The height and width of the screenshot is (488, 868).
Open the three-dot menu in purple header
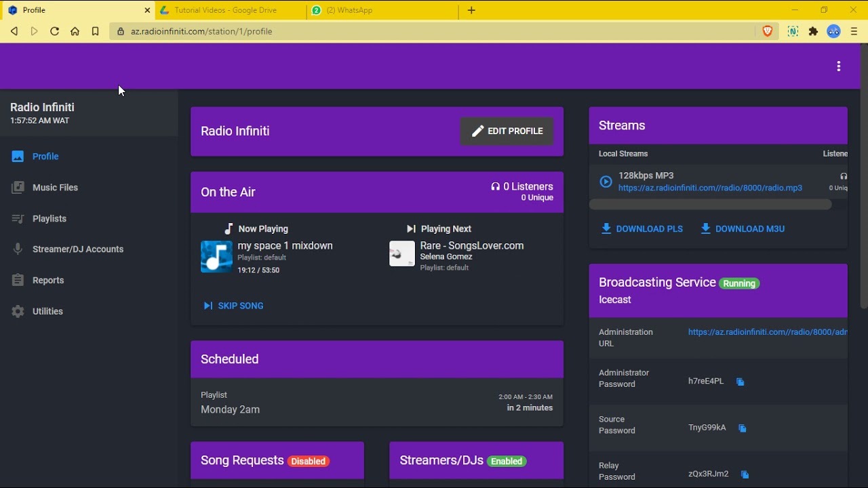point(839,66)
